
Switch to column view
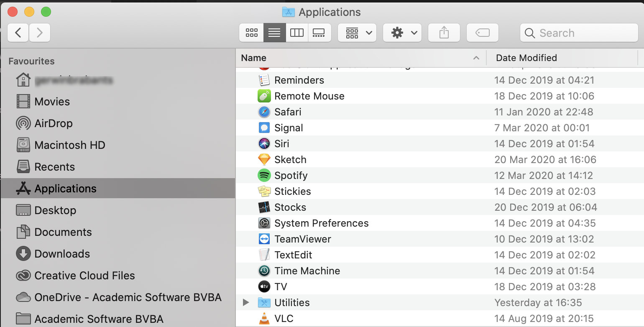click(297, 33)
